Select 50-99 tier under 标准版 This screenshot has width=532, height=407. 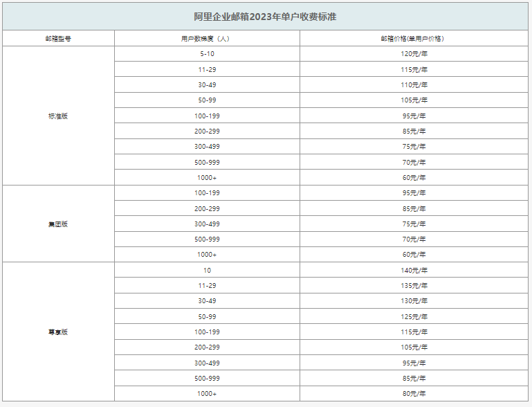coord(207,100)
